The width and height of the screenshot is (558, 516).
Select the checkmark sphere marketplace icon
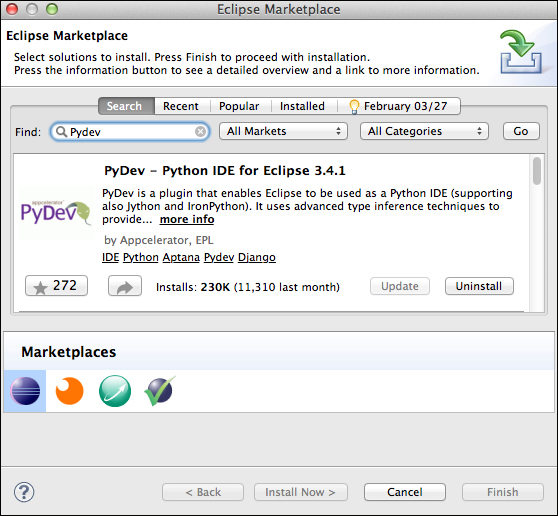160,391
